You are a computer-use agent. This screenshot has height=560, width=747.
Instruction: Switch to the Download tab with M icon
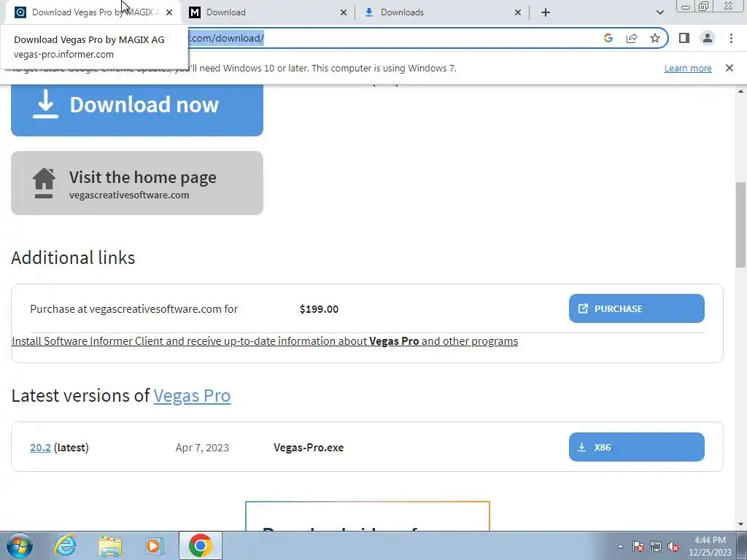(x=267, y=12)
